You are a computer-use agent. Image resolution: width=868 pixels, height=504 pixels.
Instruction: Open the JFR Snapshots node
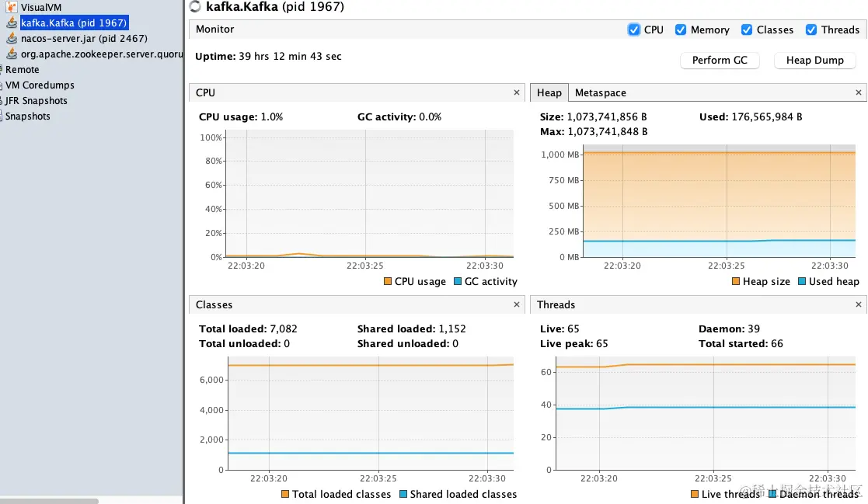click(36, 100)
